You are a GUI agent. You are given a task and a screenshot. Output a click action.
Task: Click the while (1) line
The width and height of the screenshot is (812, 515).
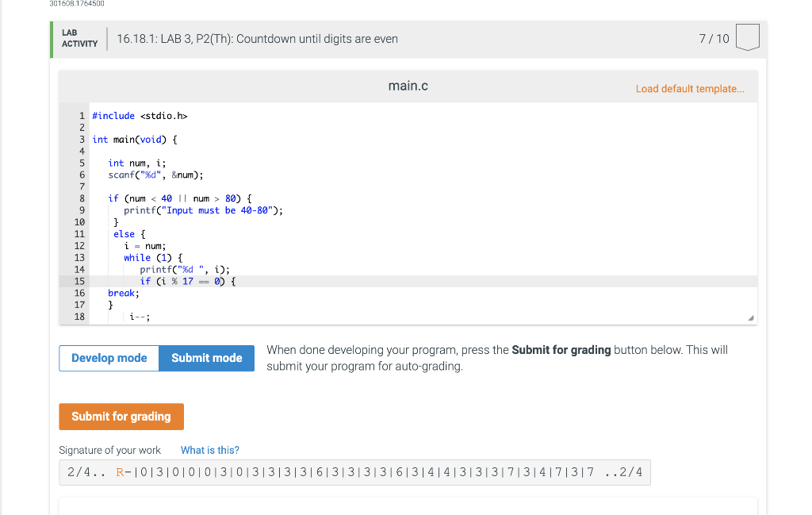pyautogui.click(x=153, y=257)
